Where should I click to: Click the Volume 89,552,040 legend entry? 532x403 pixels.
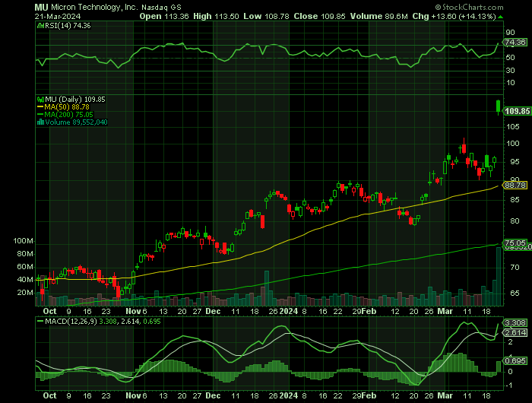76,122
